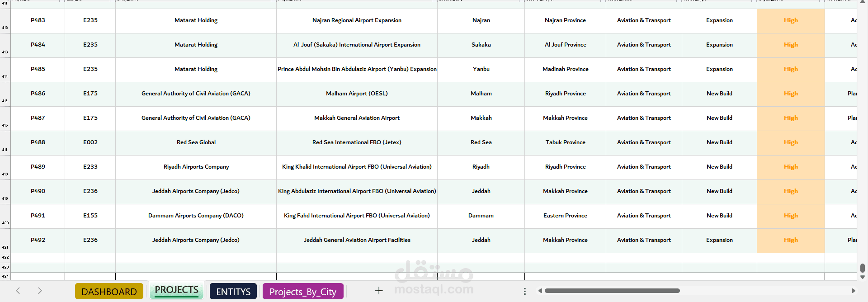Open the DASHBOARD sheet tab
The image size is (868, 302).
pos(109,292)
